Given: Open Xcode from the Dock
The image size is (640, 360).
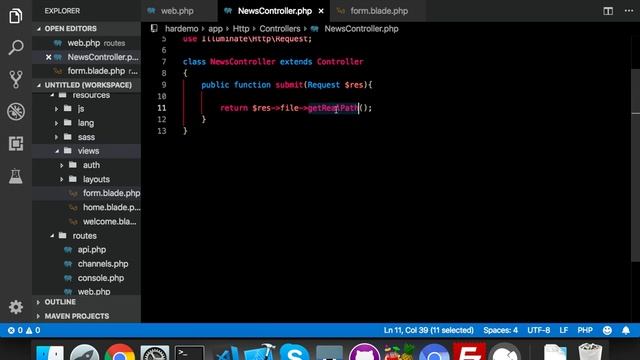Looking at the screenshot, I should pos(260,353).
